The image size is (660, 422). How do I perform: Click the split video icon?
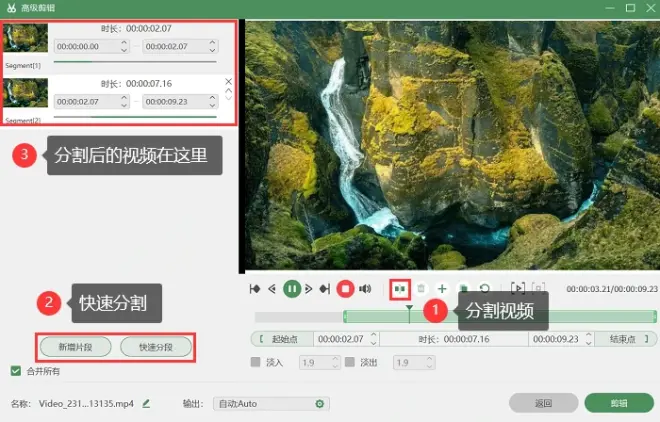click(x=399, y=289)
